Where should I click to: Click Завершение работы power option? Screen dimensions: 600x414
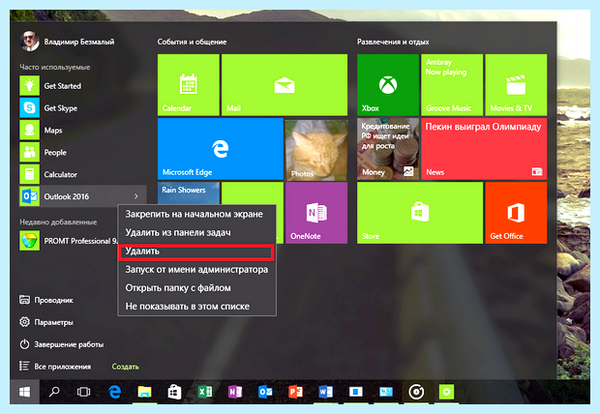(x=61, y=344)
